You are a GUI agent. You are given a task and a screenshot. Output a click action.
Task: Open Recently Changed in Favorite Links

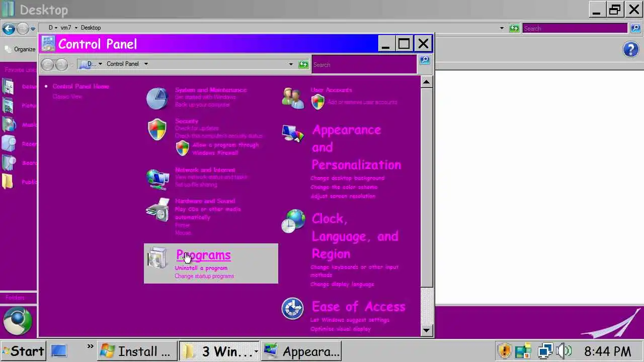pyautogui.click(x=19, y=144)
